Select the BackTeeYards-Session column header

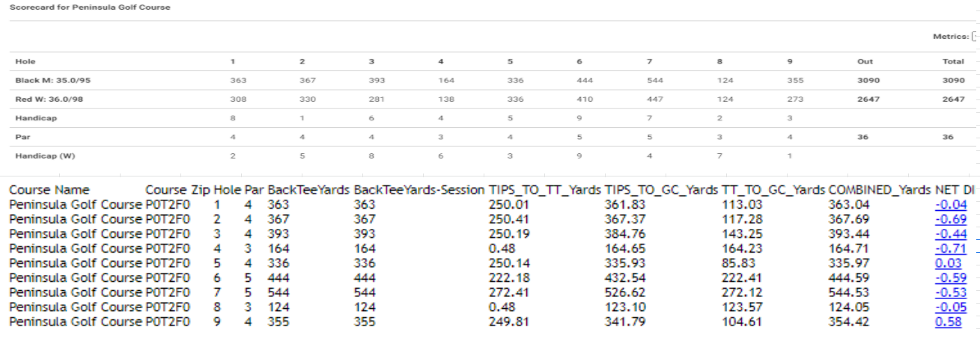419,190
